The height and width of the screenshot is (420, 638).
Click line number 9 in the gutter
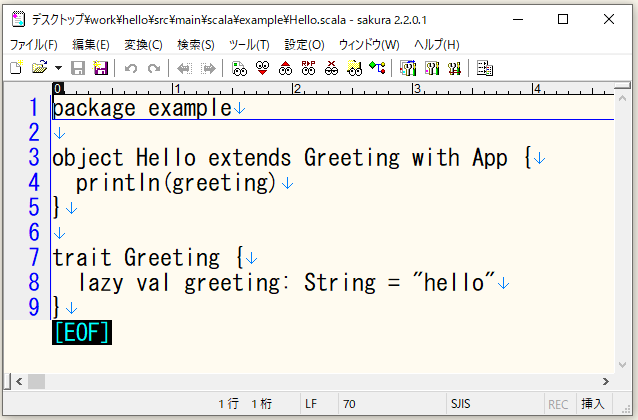(x=33, y=307)
